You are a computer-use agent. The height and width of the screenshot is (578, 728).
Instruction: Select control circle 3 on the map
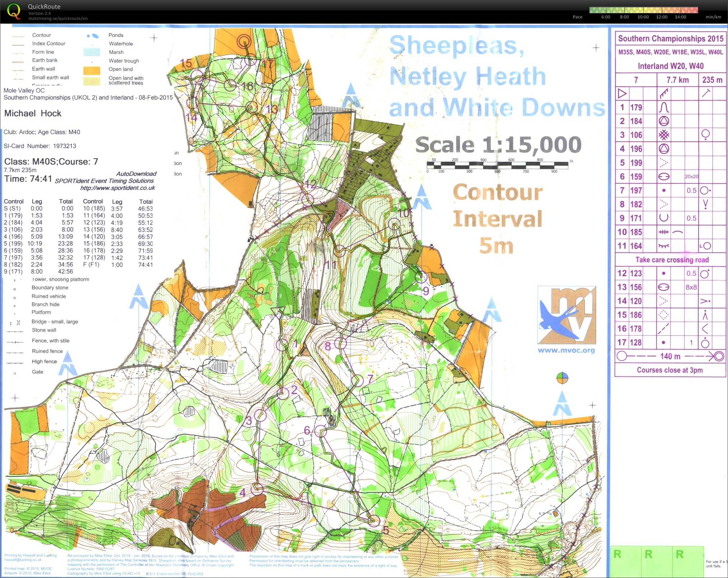click(260, 416)
